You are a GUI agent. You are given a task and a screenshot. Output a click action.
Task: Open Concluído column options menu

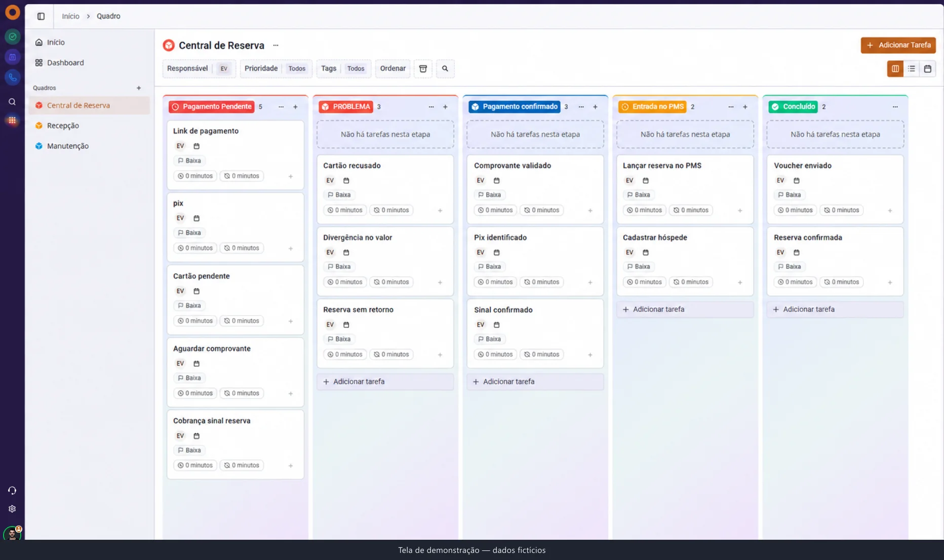click(x=895, y=107)
